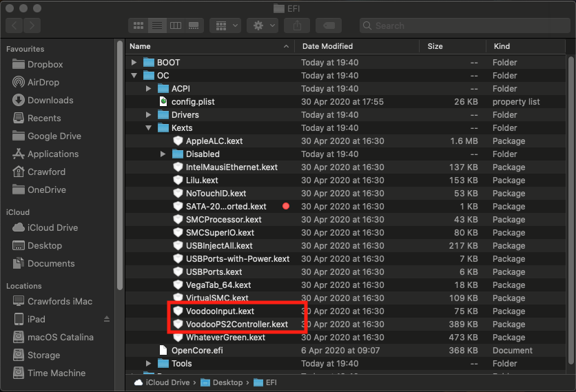Select VoodooPS2Controller.kext
Viewport: 576px width, 392px height.
345,324
